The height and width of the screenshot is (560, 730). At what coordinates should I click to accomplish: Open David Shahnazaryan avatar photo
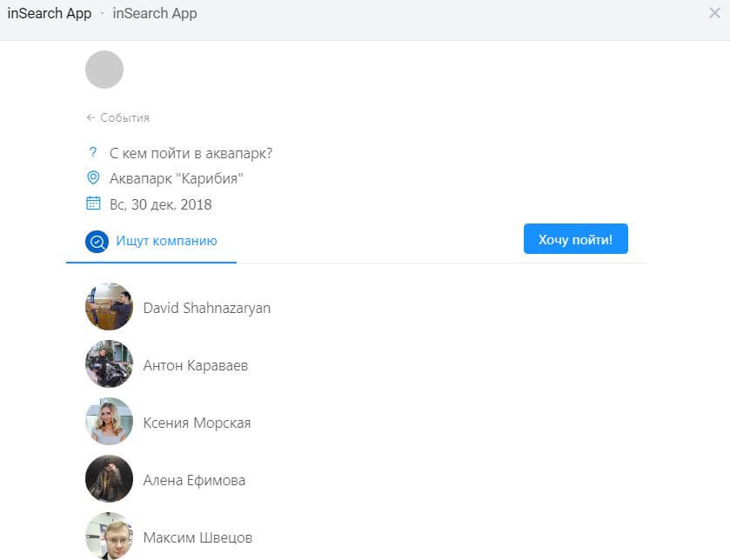point(109,306)
